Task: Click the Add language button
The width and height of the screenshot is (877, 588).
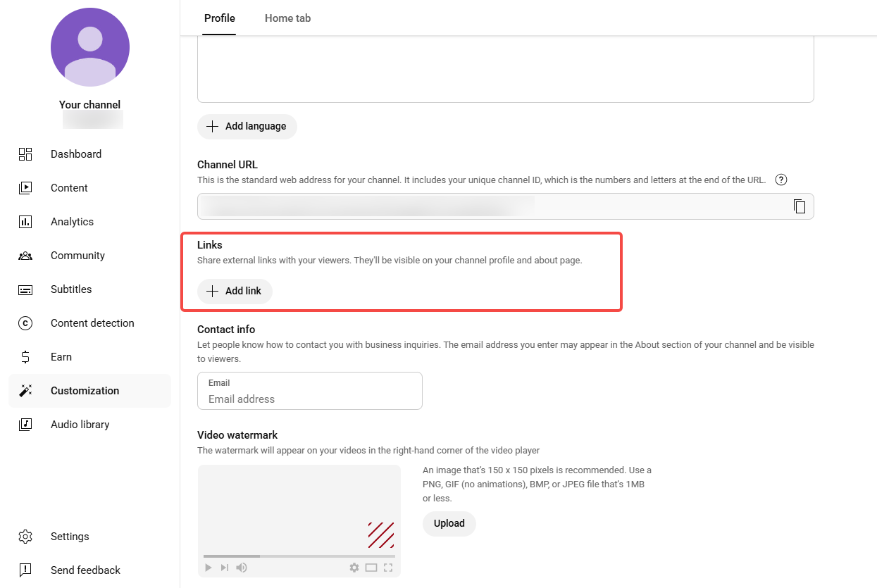Action: [x=247, y=127]
